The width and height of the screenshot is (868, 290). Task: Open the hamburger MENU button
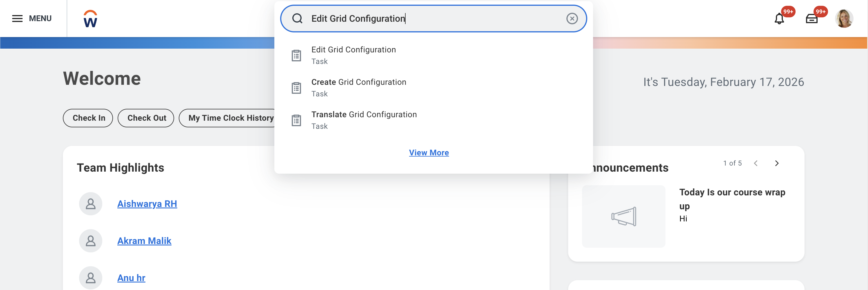[32, 19]
